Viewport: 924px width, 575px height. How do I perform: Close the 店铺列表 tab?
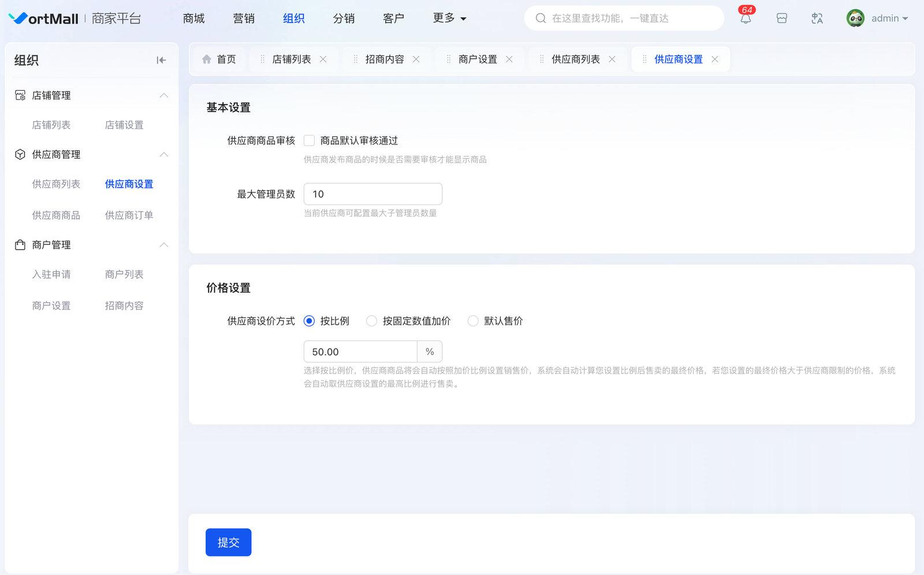[x=323, y=60]
